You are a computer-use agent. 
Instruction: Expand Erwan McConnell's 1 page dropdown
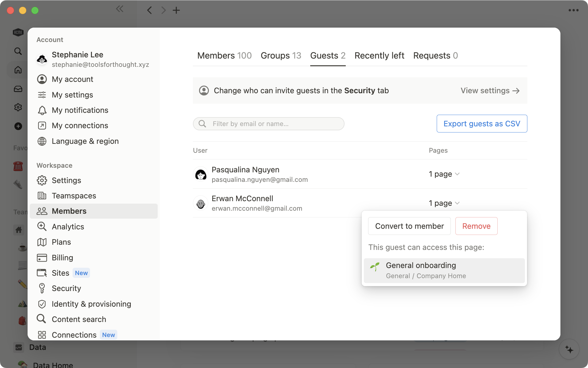click(444, 203)
